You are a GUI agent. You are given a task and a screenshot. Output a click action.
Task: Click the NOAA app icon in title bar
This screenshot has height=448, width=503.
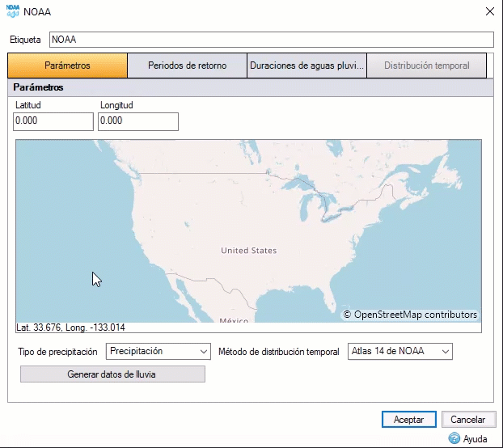coord(13,11)
